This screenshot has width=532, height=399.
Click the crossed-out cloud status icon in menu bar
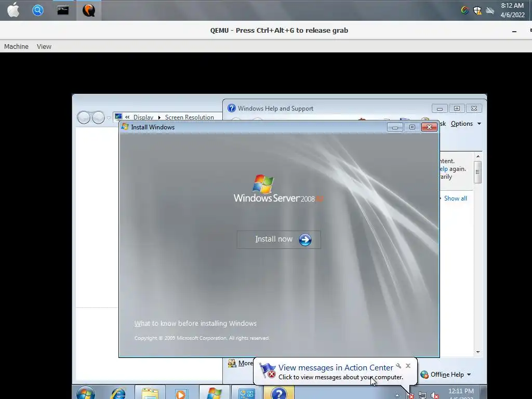(490, 10)
